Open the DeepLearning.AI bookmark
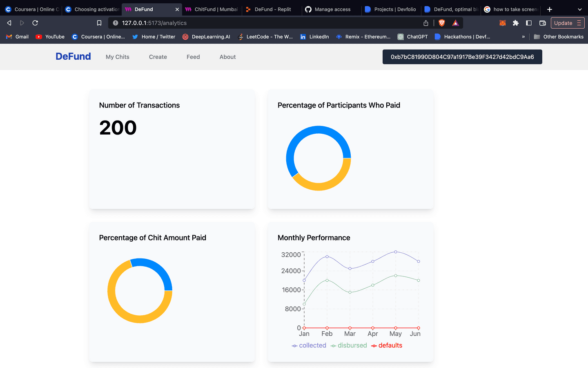Viewport: 588px width, 368px height. 206,37
